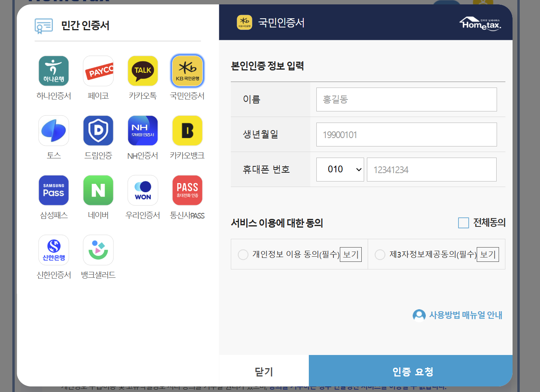This screenshot has width=540, height=392.
Task: View 개인정보 이용 동의 terms via 보기
Action: (x=351, y=255)
